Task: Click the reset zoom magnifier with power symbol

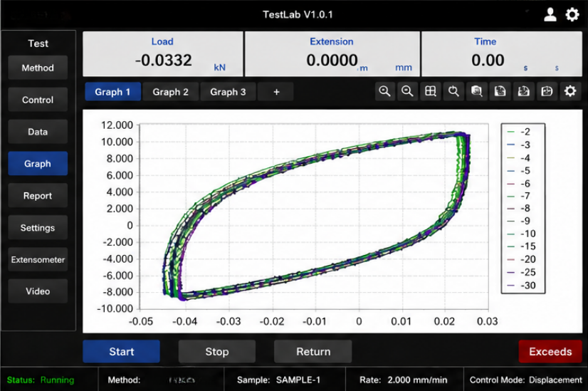Action: click(x=453, y=91)
